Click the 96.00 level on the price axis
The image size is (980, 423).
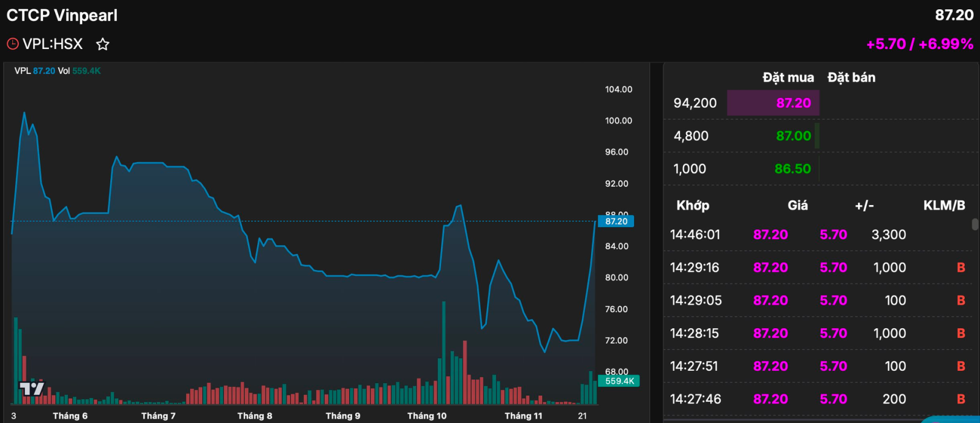(617, 152)
